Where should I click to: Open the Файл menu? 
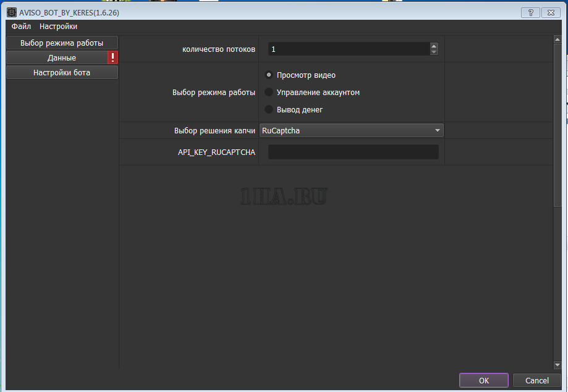pyautogui.click(x=21, y=27)
